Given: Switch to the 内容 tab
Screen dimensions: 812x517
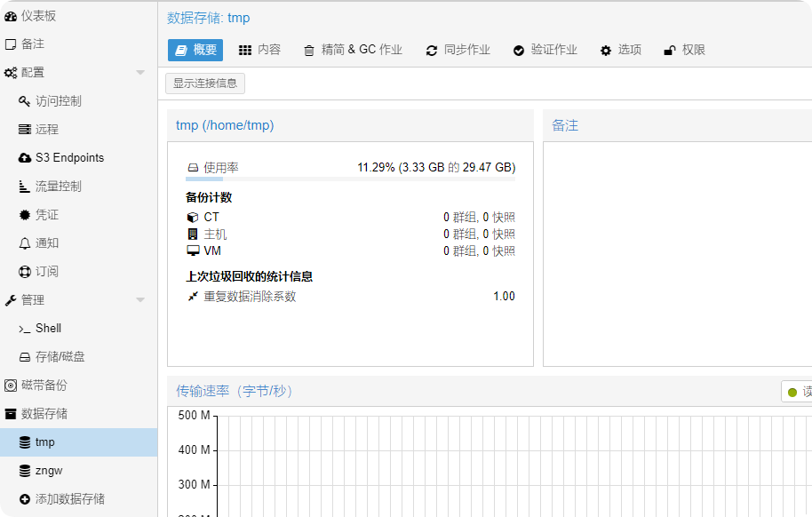Looking at the screenshot, I should pos(259,51).
